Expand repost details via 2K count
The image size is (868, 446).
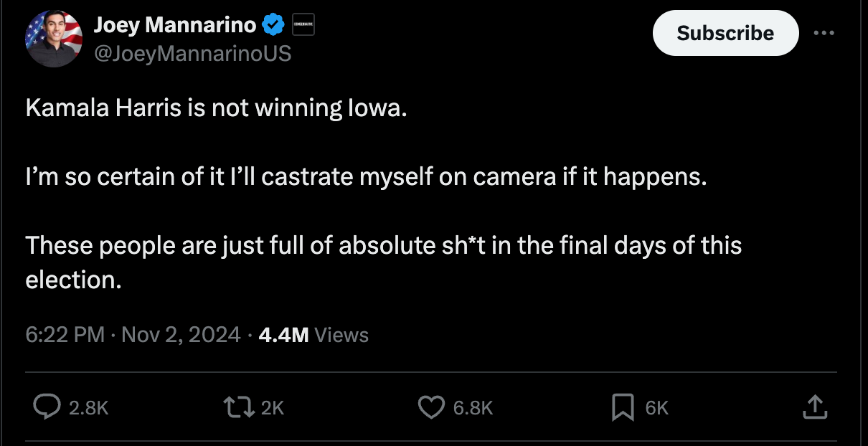tap(272, 407)
